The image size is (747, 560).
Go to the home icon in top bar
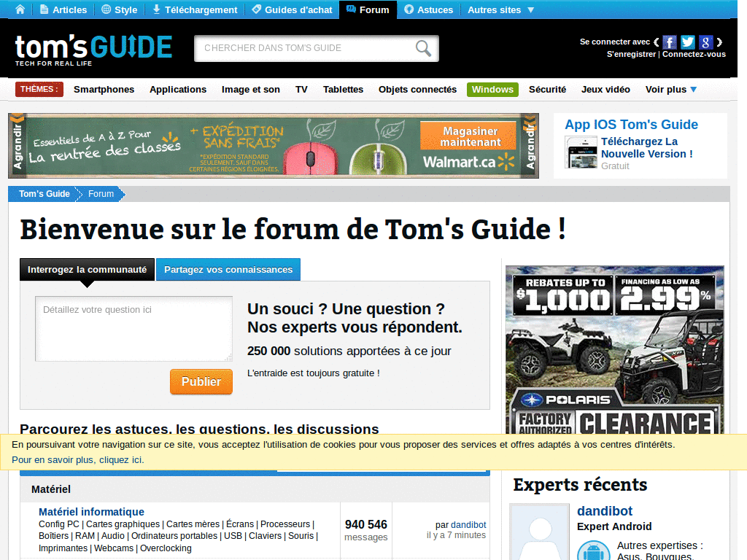[20, 9]
